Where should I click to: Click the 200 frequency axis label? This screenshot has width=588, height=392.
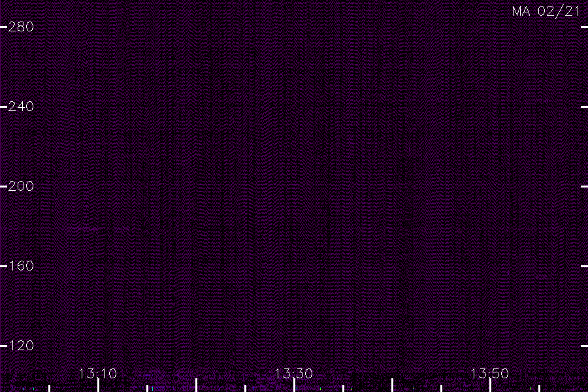[x=21, y=186]
